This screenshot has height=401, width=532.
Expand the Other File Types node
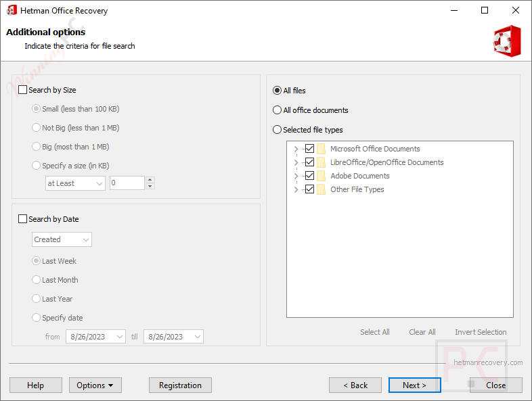296,189
